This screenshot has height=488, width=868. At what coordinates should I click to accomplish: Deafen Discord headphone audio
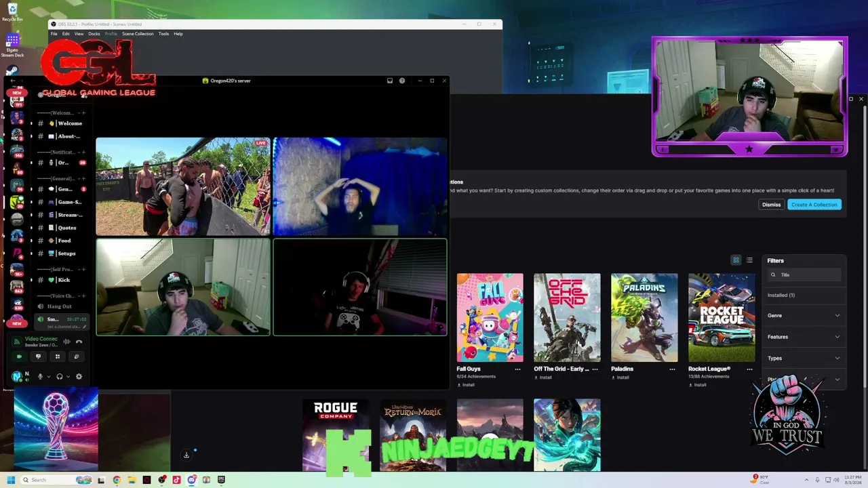pyautogui.click(x=60, y=377)
